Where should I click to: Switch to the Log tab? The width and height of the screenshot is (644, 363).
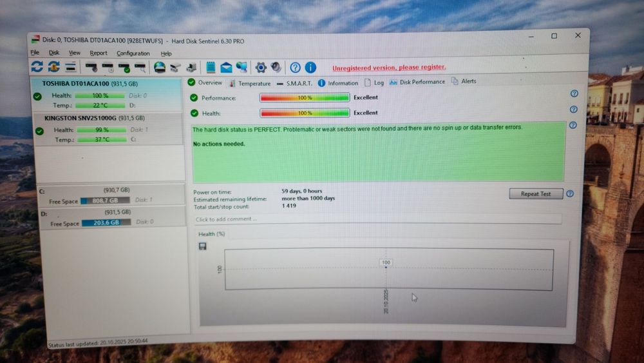pyautogui.click(x=374, y=83)
